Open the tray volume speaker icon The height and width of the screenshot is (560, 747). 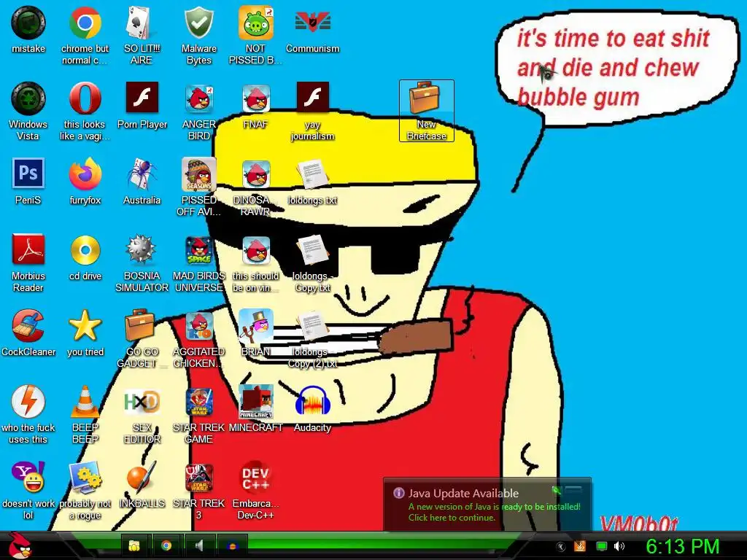619,546
